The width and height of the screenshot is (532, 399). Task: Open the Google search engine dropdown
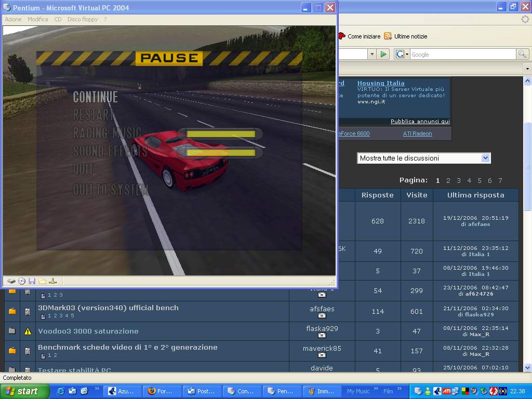tap(403, 54)
